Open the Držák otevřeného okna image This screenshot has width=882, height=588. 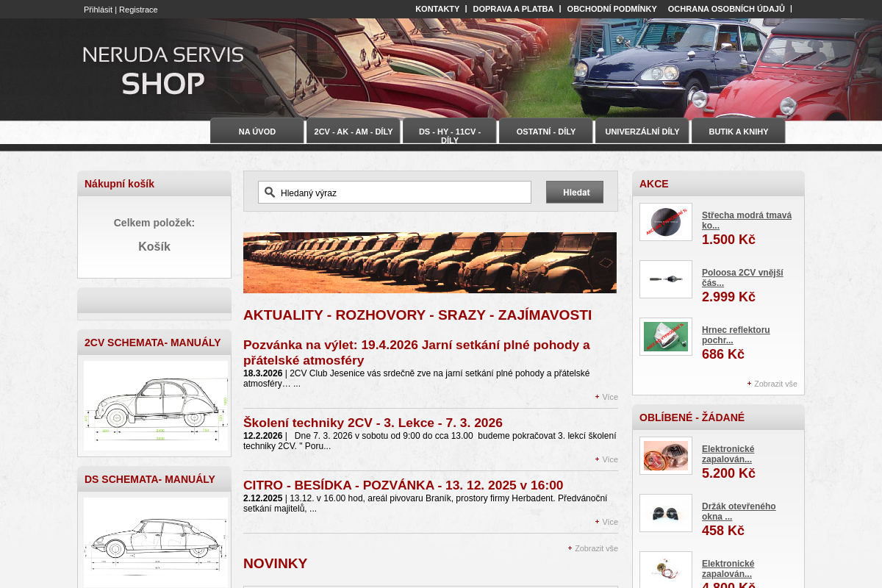pos(665,513)
